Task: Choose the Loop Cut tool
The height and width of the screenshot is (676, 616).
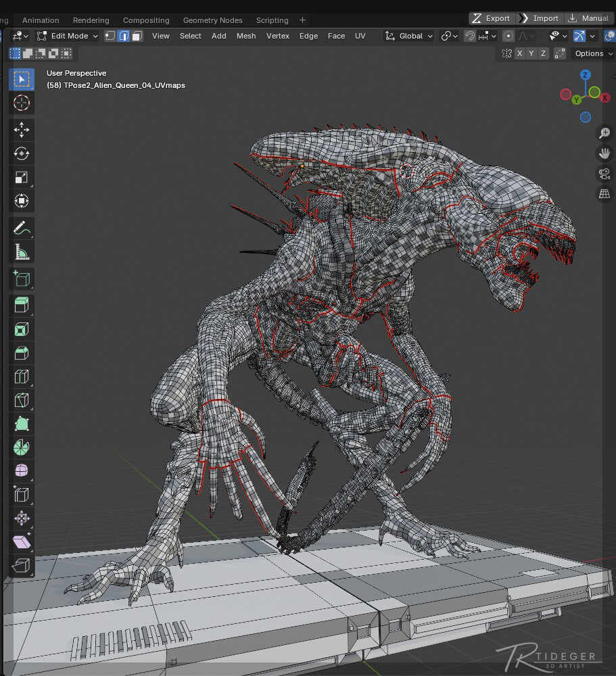Action: coord(22,377)
